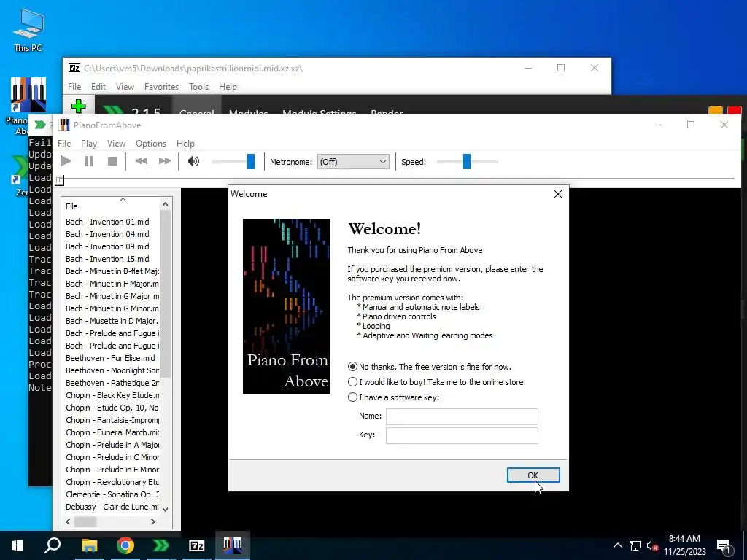Open Tools menu in 7-Zip window
747x560 pixels.
tap(198, 87)
